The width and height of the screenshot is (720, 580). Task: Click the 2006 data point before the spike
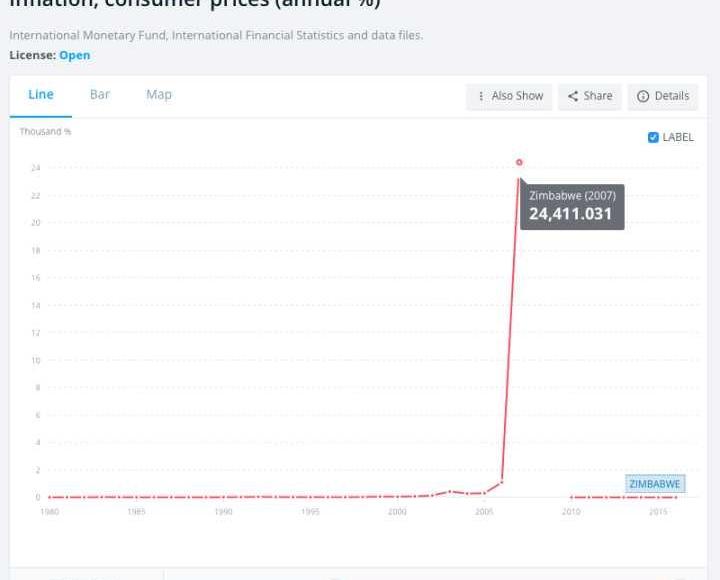502,482
